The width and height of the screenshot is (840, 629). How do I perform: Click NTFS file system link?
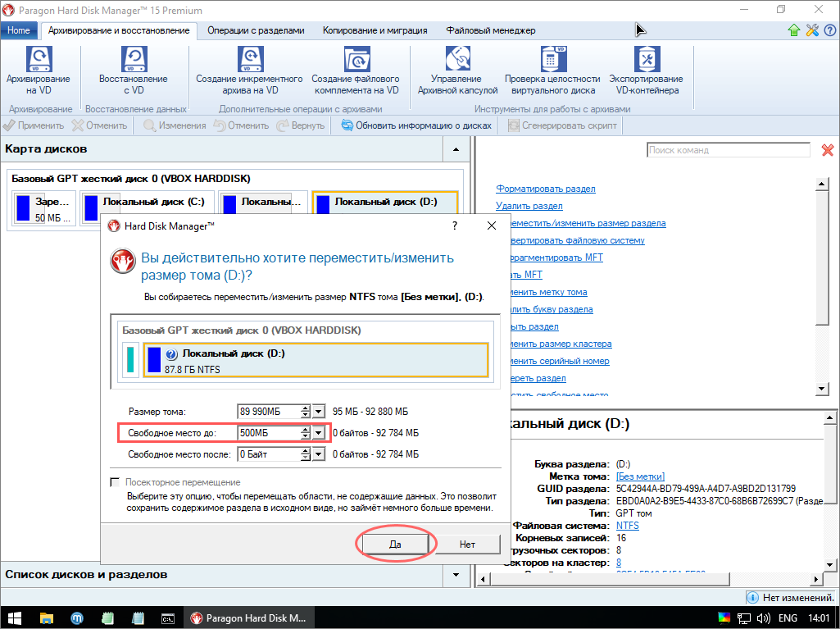627,526
